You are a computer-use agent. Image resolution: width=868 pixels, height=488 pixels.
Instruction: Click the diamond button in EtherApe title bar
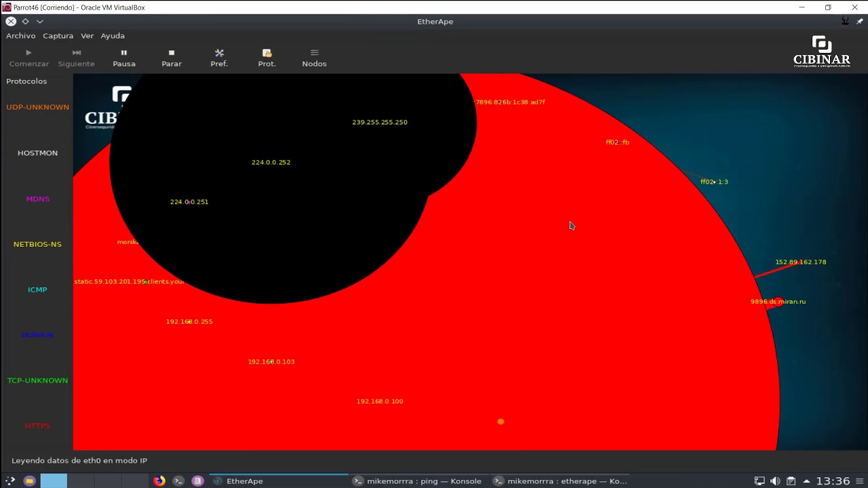coord(25,22)
